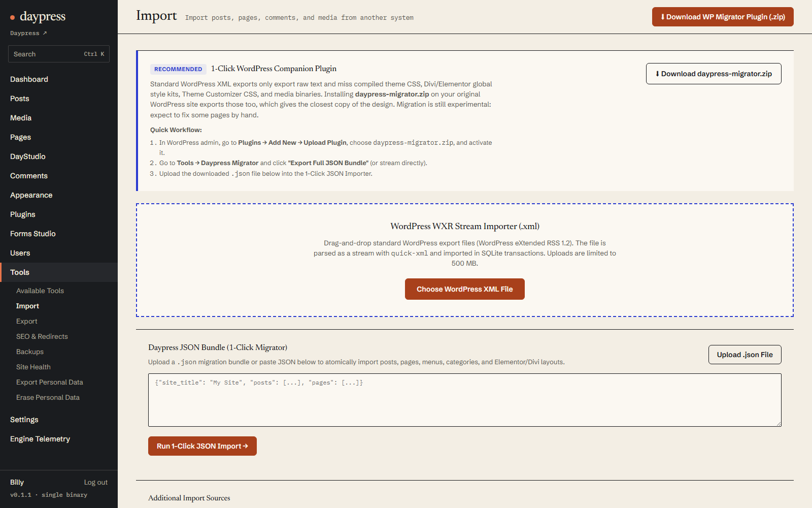Focus the Search field in sidebar
The height and width of the screenshot is (508, 812).
coord(59,54)
